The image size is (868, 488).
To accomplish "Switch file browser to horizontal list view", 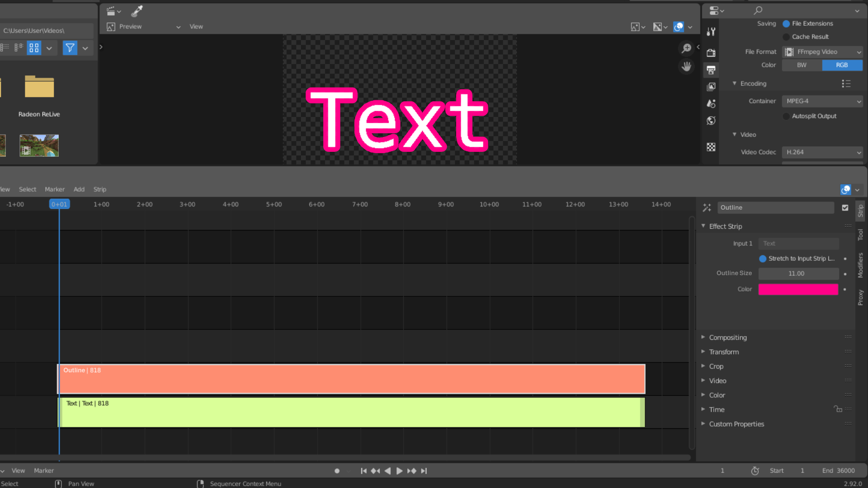I will point(19,48).
